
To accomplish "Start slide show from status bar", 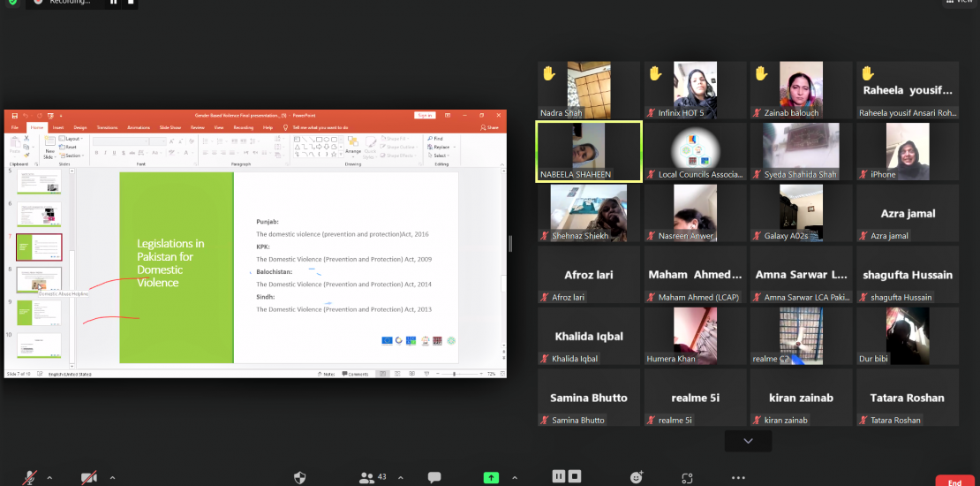I will click(426, 374).
